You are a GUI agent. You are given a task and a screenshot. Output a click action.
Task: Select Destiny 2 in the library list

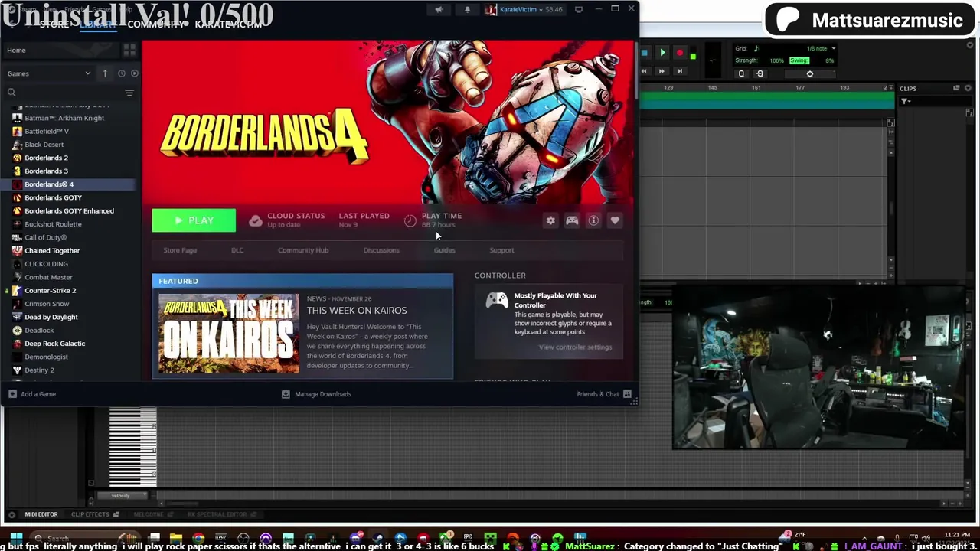[x=39, y=370]
